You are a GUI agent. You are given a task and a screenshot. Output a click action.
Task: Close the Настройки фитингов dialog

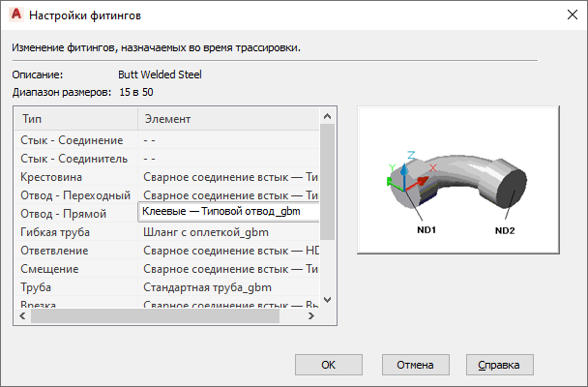(x=566, y=15)
